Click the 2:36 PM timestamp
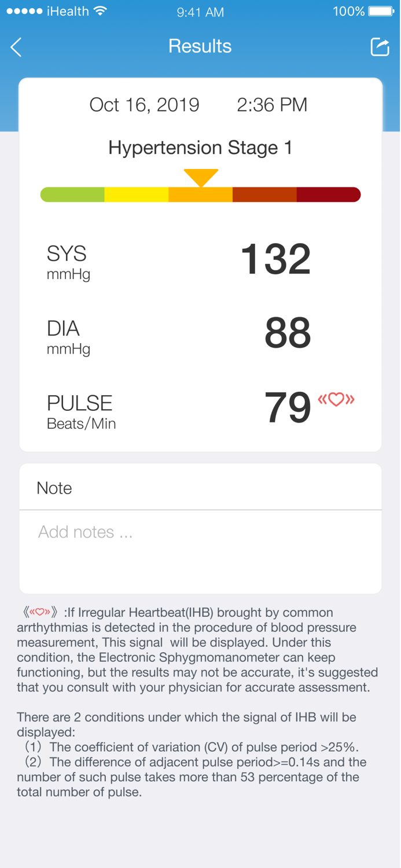 pos(272,105)
